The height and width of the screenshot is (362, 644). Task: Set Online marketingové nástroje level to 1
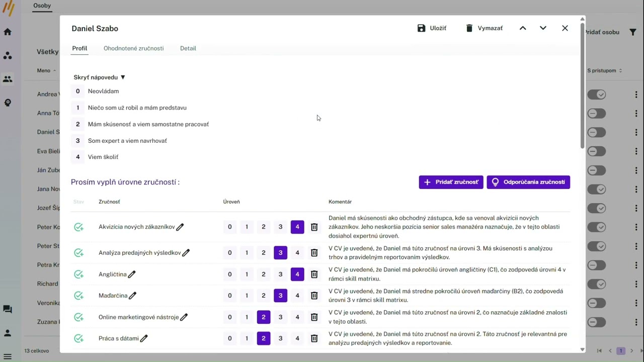(x=247, y=317)
